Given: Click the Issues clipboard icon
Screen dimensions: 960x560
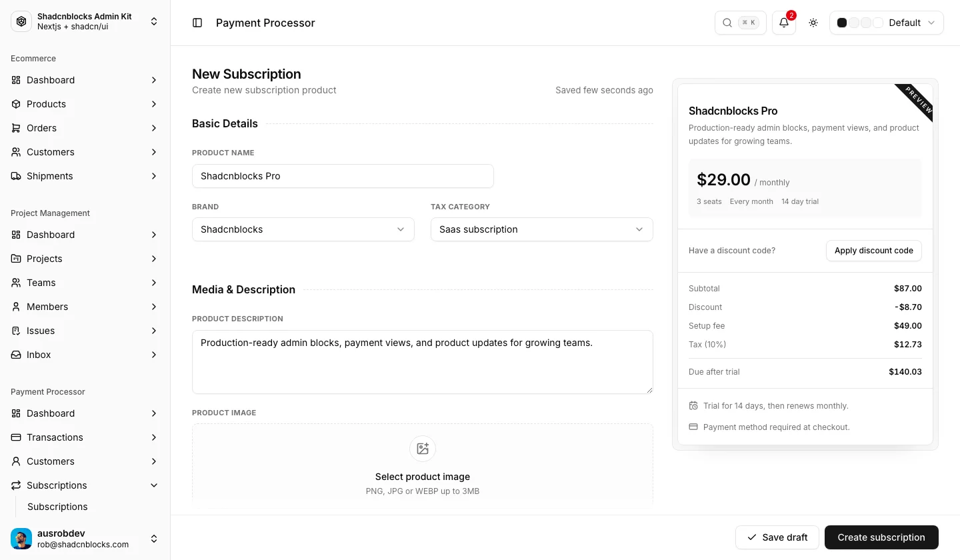Looking at the screenshot, I should tap(16, 331).
